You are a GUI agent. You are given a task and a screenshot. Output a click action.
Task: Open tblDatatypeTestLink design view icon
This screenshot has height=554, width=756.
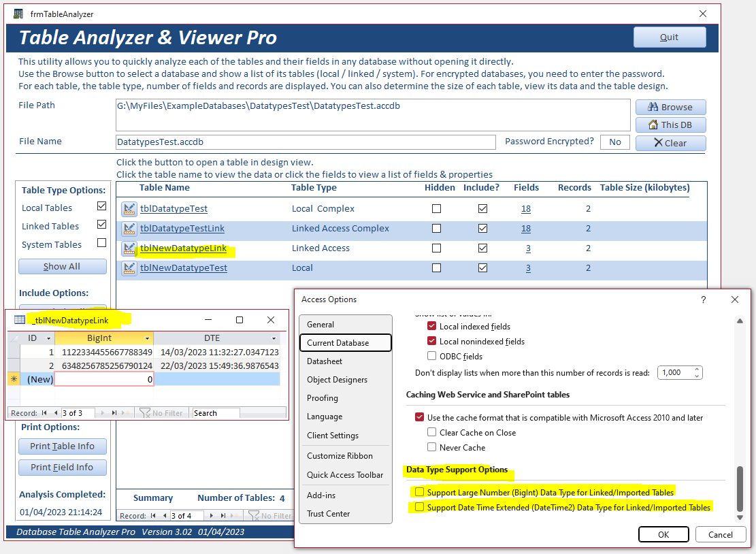tap(129, 229)
